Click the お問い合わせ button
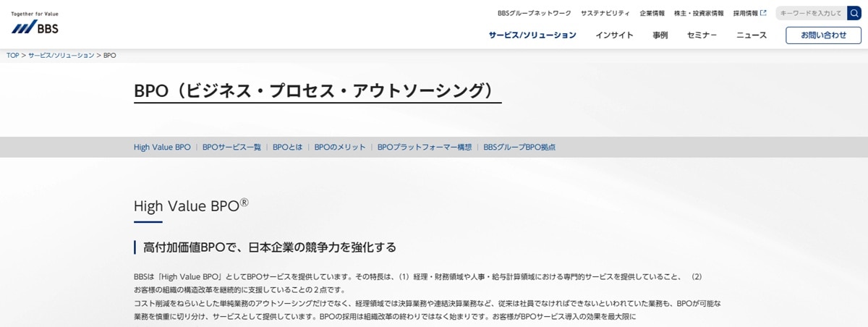Viewport: 868px width, 327px height. pos(823,35)
